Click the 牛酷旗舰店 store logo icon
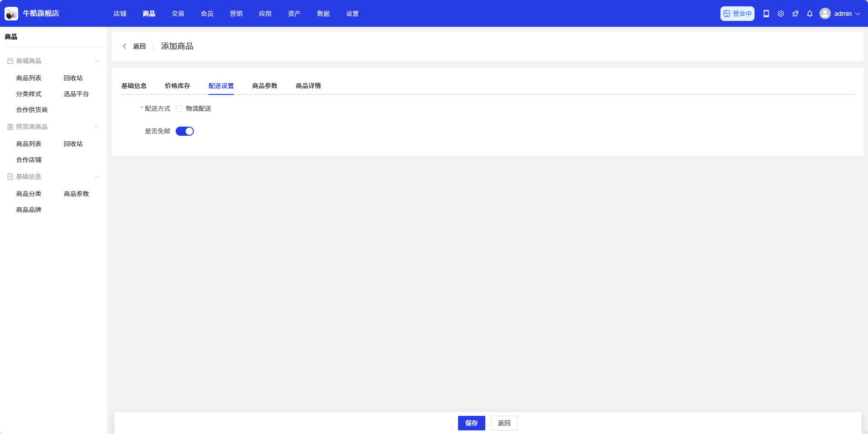This screenshot has height=434, width=868. coord(11,14)
